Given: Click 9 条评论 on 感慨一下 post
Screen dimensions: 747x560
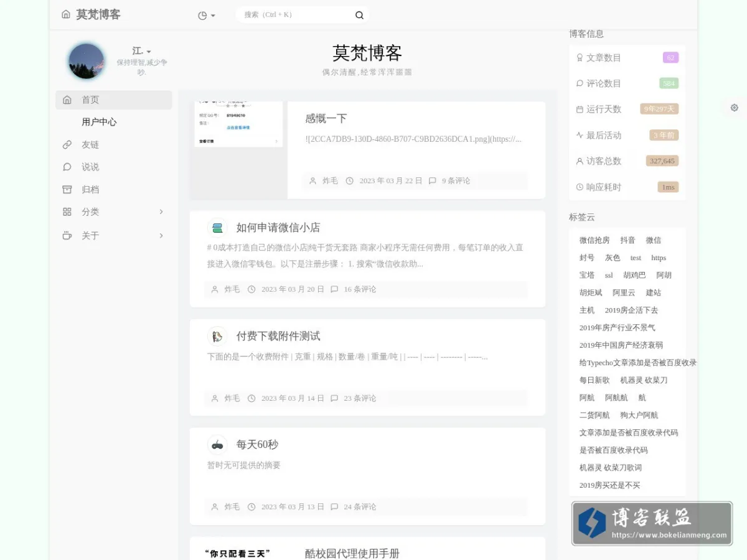Looking at the screenshot, I should [x=456, y=181].
